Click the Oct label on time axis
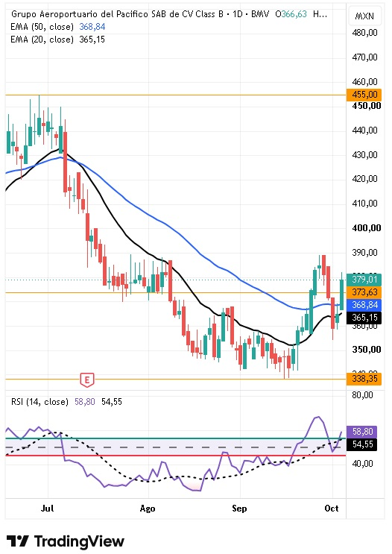The image size is (392, 554). pyautogui.click(x=332, y=509)
